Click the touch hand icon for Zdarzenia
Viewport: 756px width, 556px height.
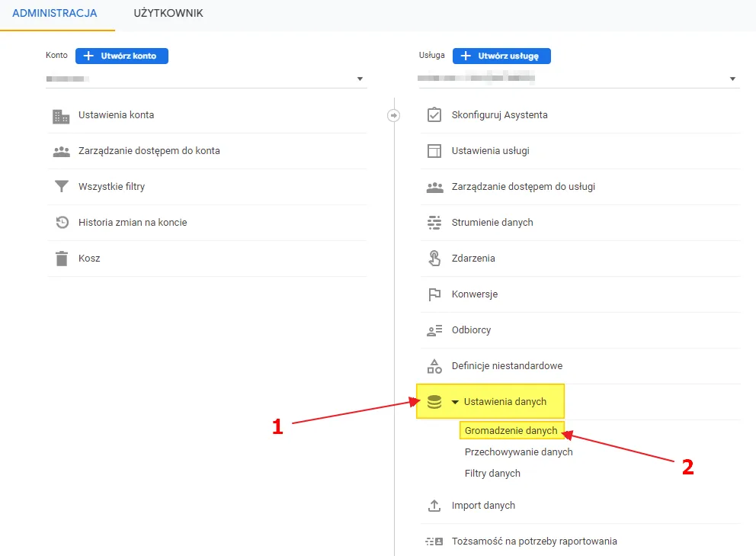[434, 259]
